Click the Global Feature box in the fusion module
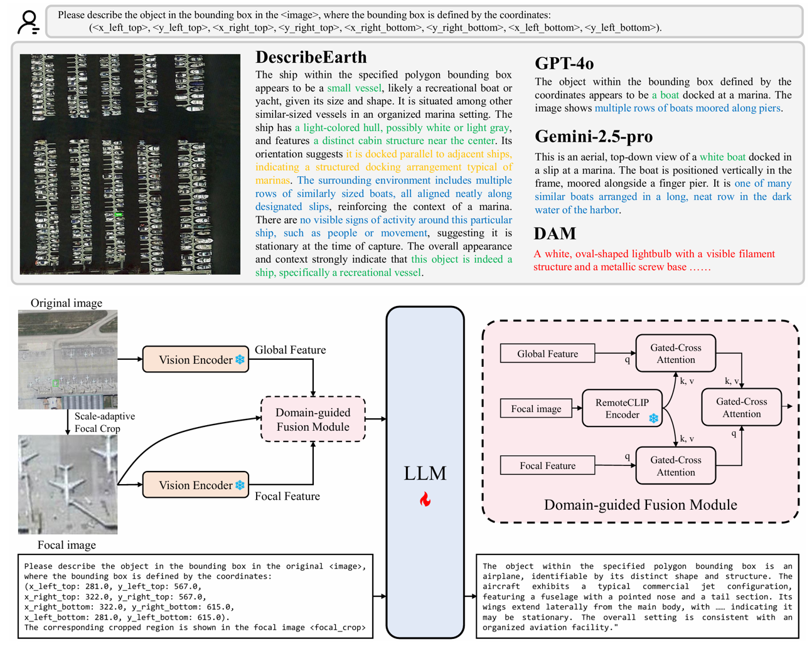Viewport: 812px width, 649px height. click(x=547, y=354)
